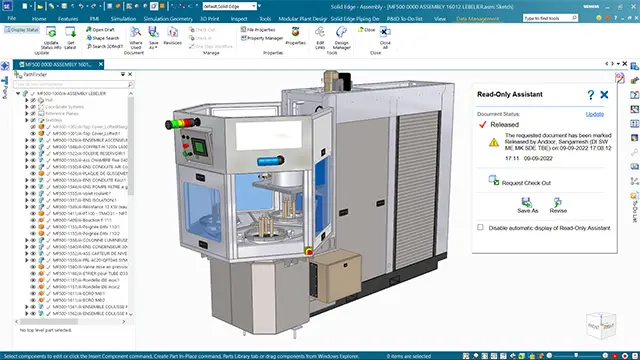The image size is (640, 360).
Task: Switch to the Features tab
Action: click(68, 19)
